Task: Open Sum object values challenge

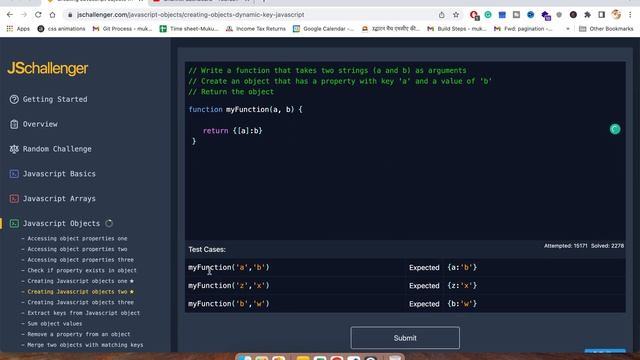Action: [55, 323]
